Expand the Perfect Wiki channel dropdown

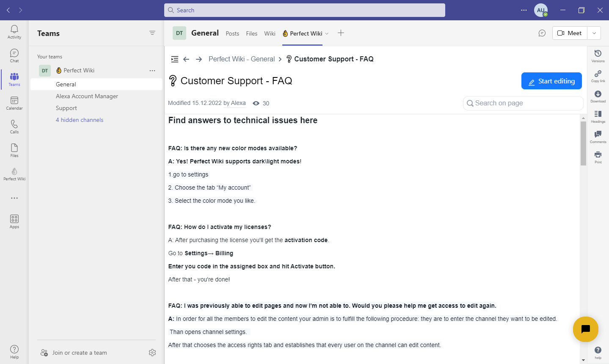tap(327, 33)
